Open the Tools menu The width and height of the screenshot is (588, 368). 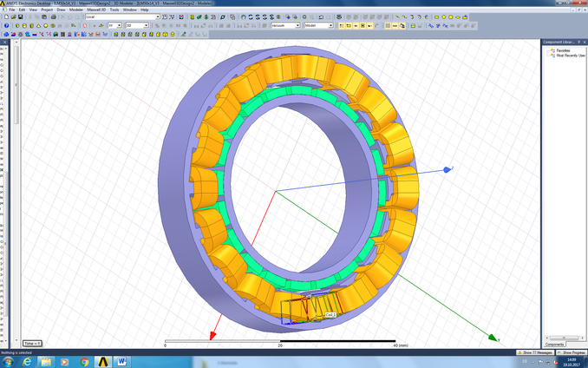pos(114,10)
